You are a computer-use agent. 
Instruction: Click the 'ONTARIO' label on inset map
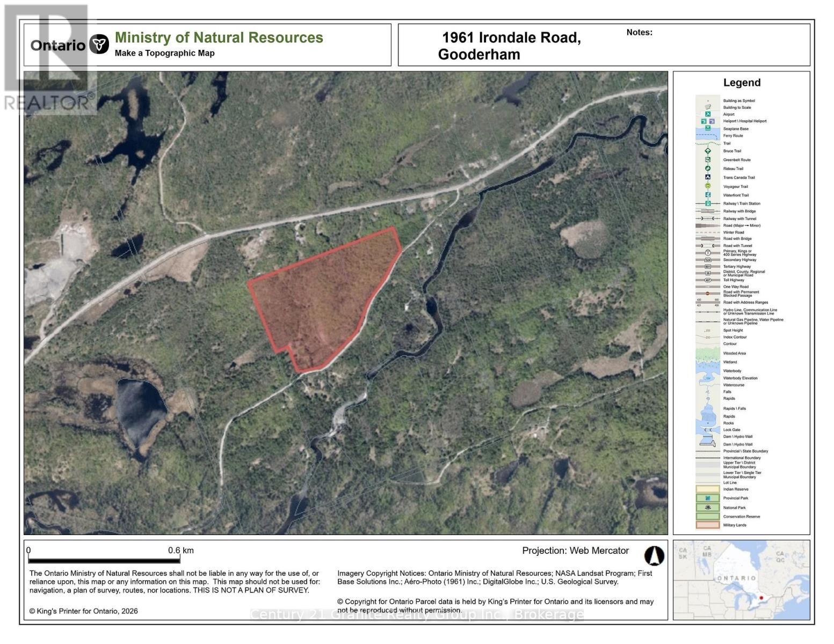[736, 578]
